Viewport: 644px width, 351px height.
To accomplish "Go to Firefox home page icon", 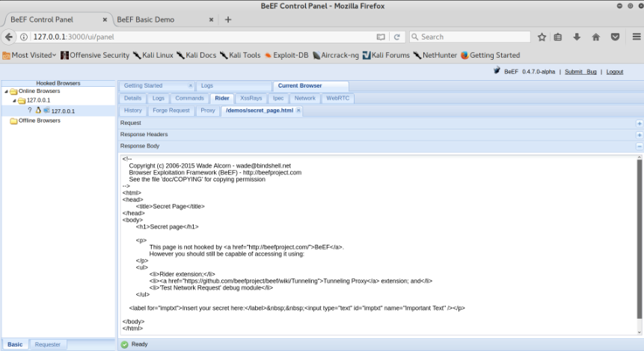I will [596, 37].
